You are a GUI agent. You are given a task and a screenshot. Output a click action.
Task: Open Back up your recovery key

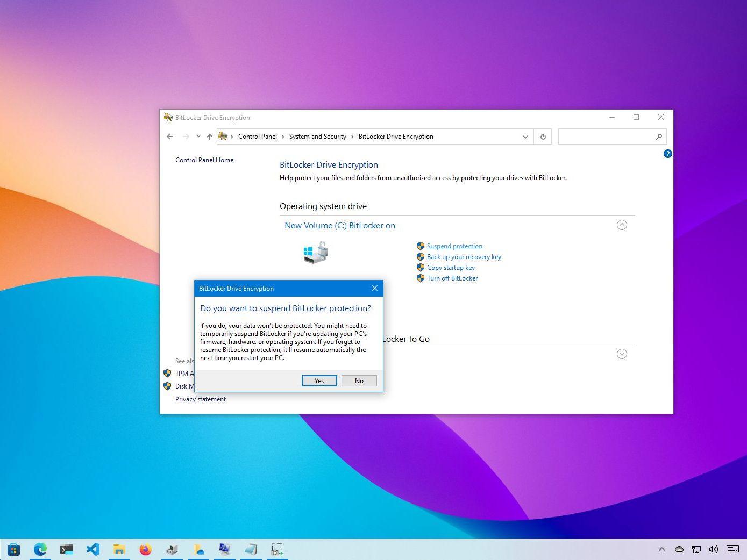[x=464, y=257]
